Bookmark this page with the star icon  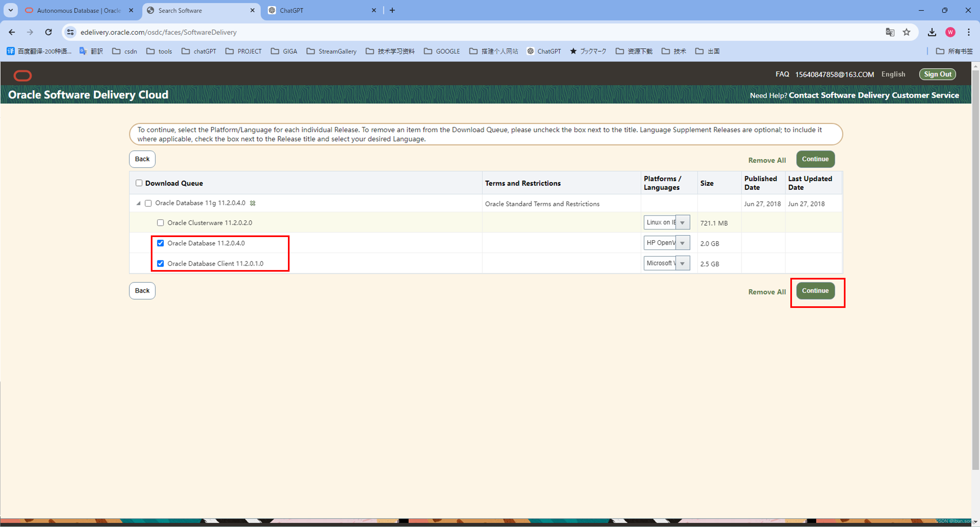coord(907,32)
